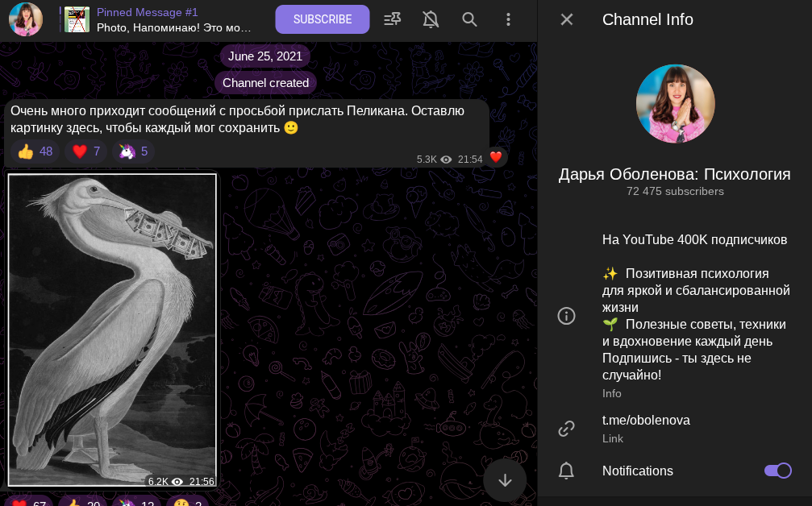Click the info circle icon beside description
This screenshot has height=506, width=812.
click(x=567, y=316)
